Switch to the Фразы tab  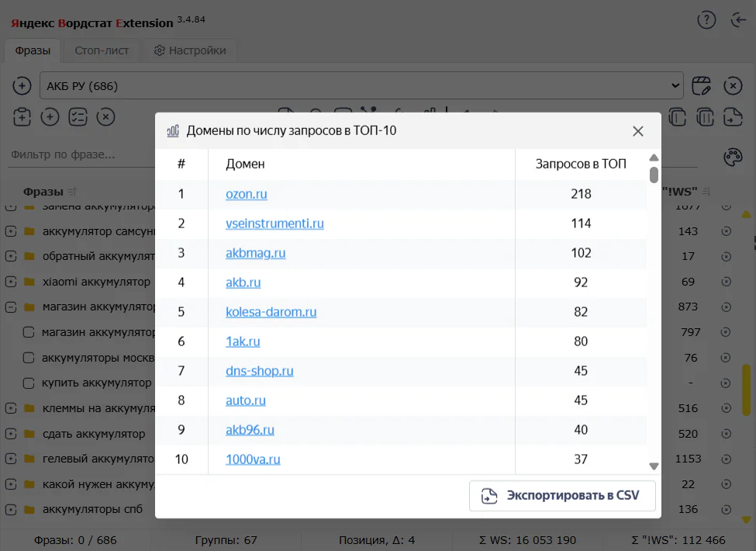click(33, 50)
